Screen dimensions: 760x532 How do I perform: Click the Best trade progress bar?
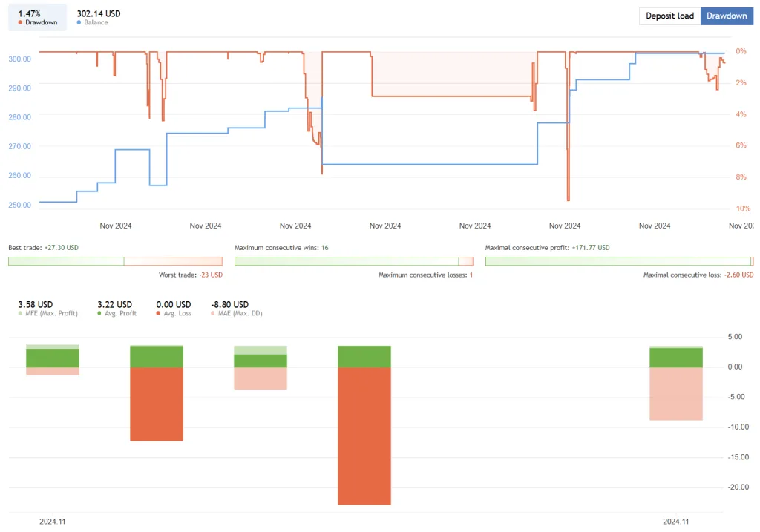coord(115,260)
